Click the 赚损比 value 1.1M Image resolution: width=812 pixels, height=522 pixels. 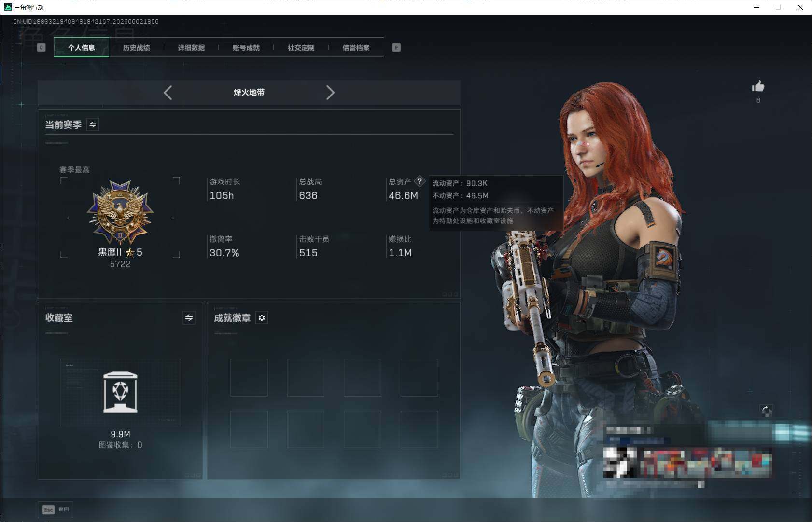pyautogui.click(x=400, y=253)
